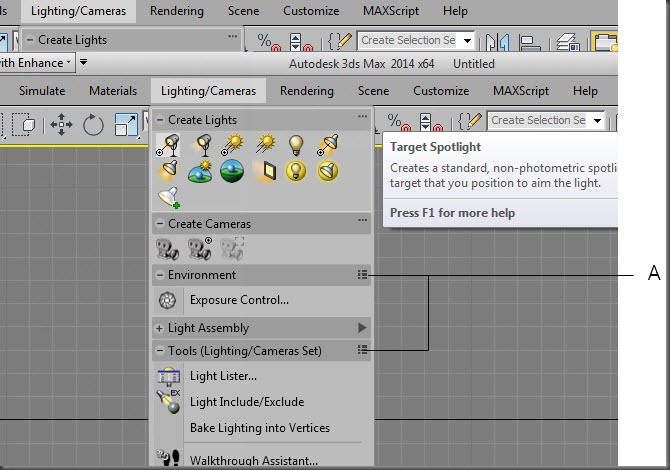
Task: Open the MAXScript menu below the title bar
Action: [521, 91]
